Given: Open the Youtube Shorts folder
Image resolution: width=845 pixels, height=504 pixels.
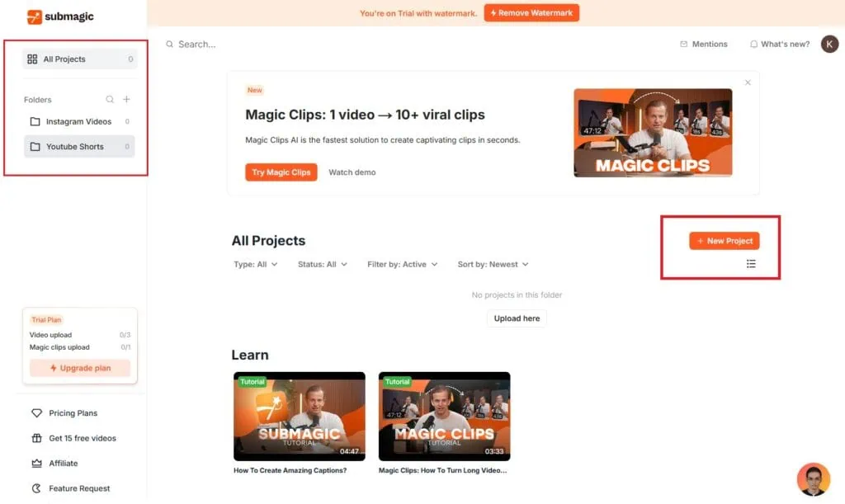Looking at the screenshot, I should 79,147.
